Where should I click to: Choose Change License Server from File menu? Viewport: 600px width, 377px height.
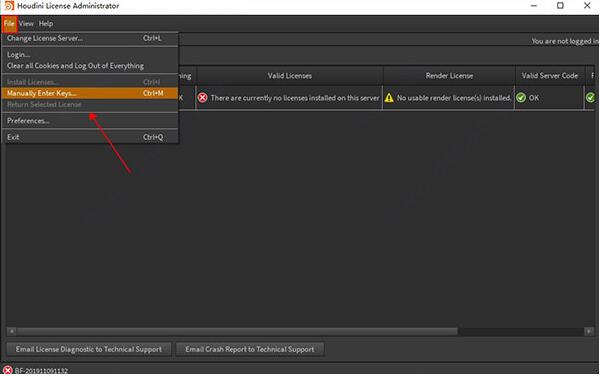point(90,38)
